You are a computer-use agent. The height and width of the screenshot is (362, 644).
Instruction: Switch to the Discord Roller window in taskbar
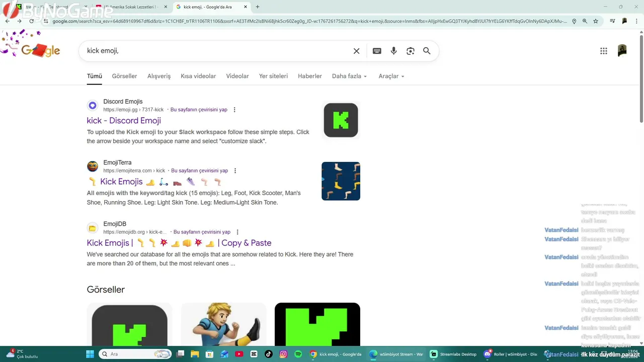(510, 354)
